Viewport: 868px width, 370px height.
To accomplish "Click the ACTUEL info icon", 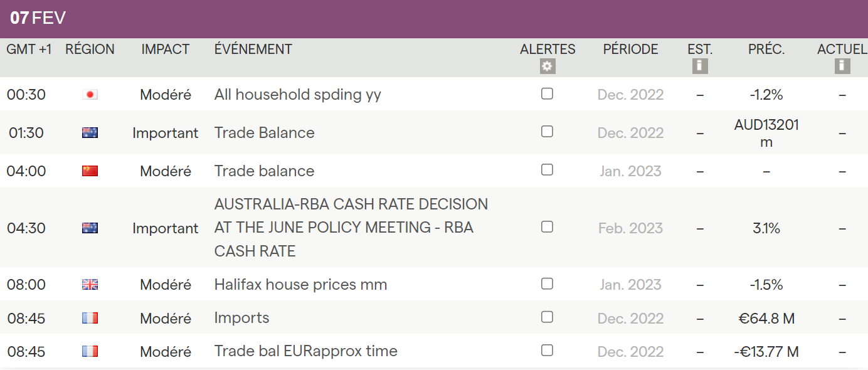I will (842, 66).
